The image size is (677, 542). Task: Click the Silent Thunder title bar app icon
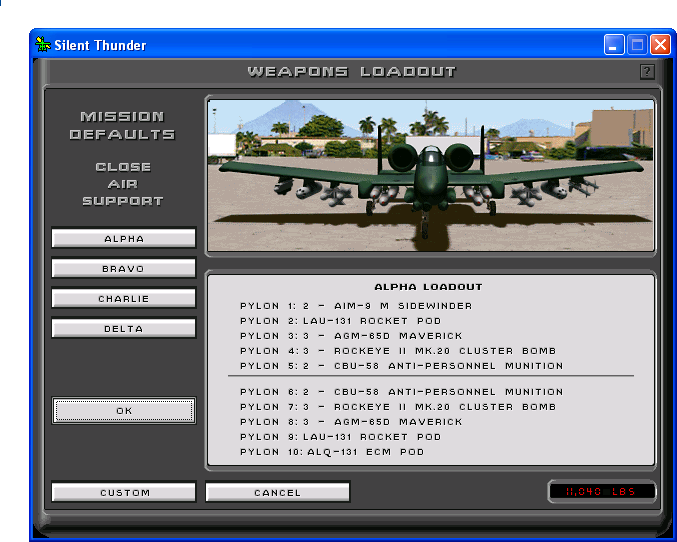[43, 45]
